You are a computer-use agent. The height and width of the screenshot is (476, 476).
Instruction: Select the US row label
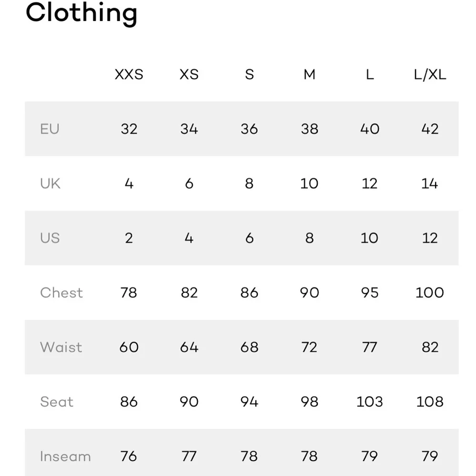50,238
